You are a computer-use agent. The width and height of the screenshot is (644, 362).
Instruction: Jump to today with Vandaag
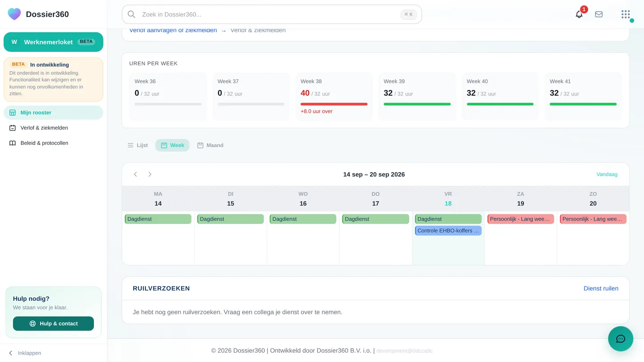607,174
